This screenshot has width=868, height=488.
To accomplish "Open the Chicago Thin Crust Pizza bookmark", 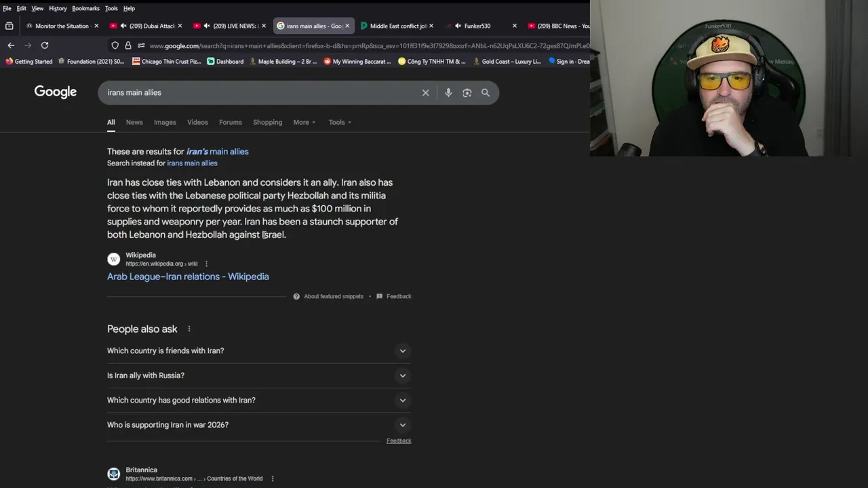I will click(x=167, y=62).
